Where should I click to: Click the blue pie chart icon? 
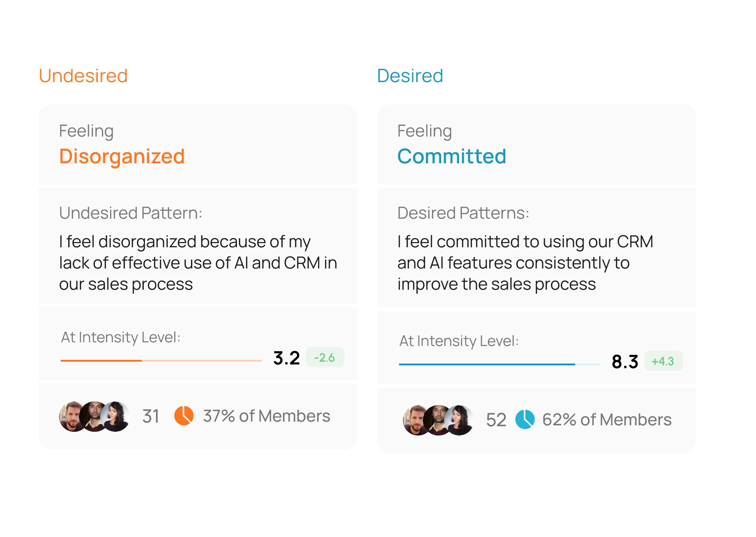tap(525, 419)
